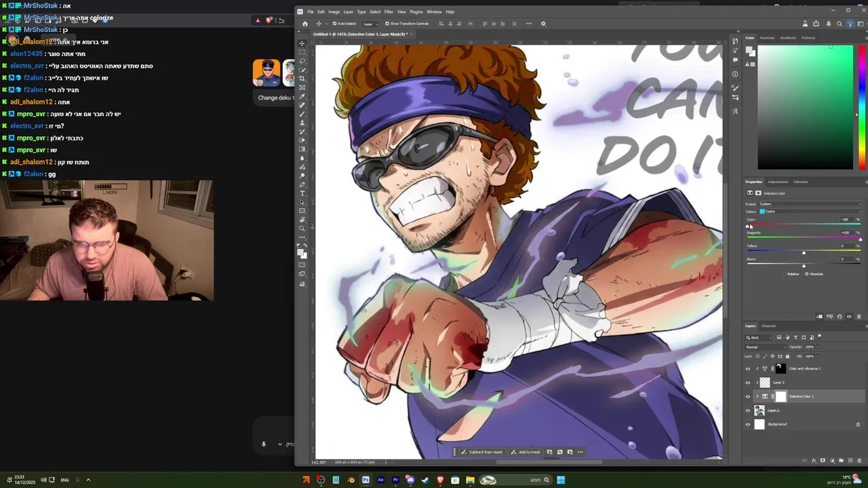
Task: Open the Colors Cyans dropdown
Action: 810,211
